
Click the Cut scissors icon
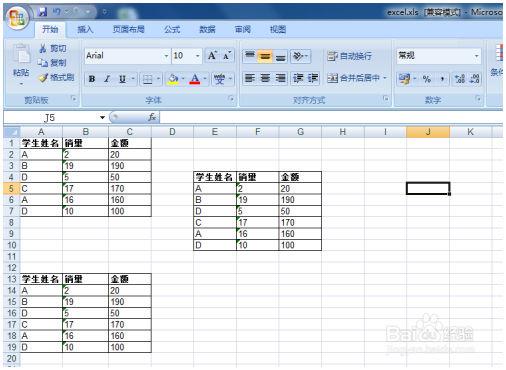click(x=43, y=48)
